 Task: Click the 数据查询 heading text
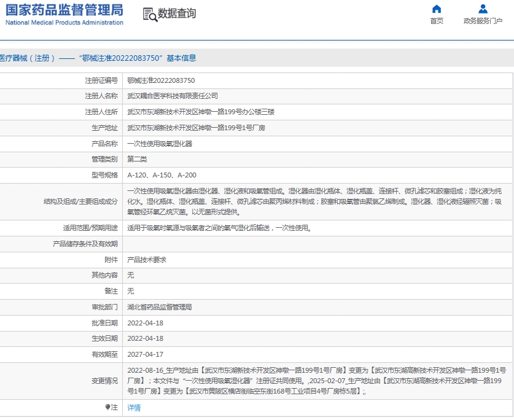click(177, 14)
